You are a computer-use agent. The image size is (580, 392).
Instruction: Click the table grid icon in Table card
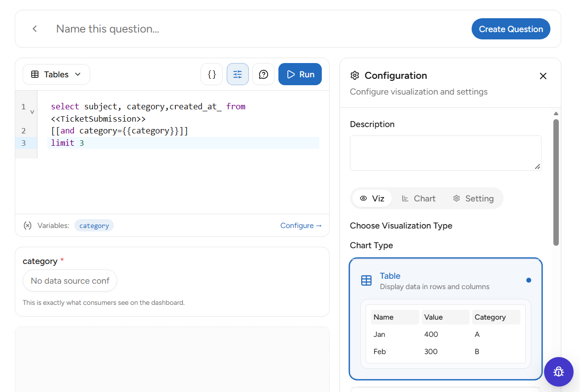point(366,280)
